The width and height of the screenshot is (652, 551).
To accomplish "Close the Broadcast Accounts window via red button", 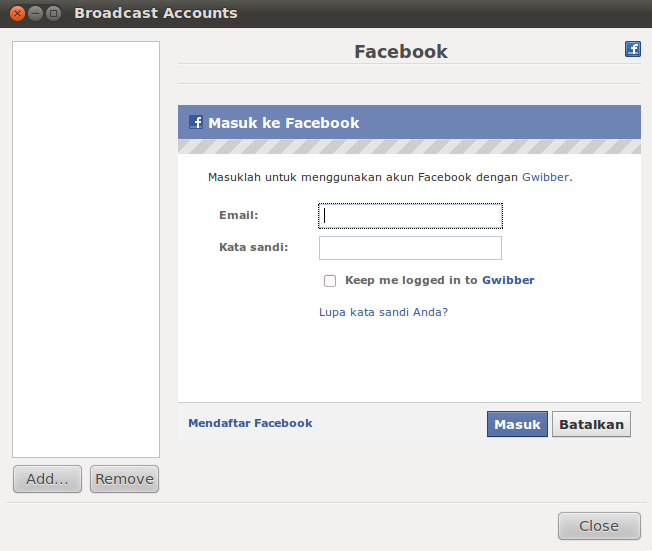I will (x=17, y=13).
